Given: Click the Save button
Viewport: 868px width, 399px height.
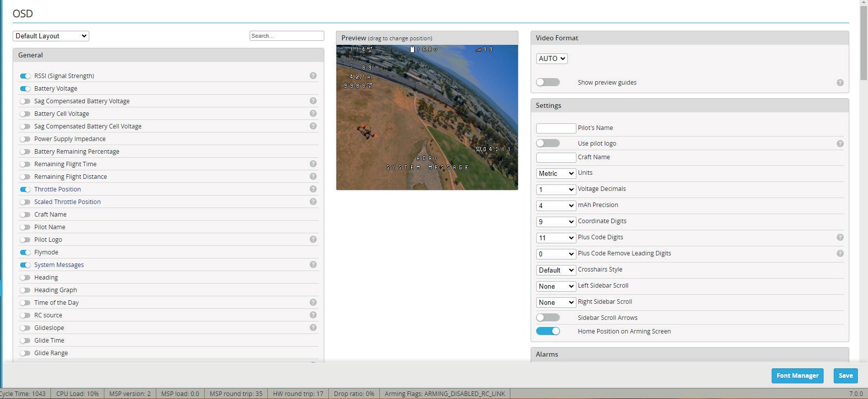Looking at the screenshot, I should point(845,375).
